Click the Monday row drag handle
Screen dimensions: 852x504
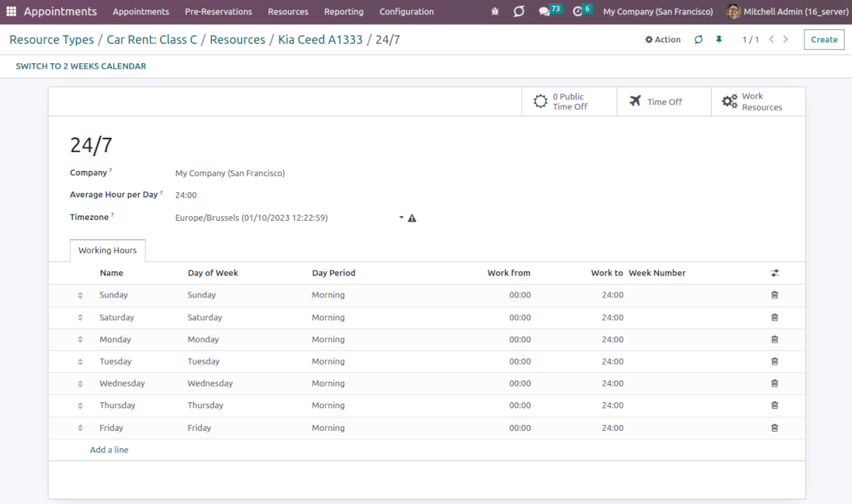(x=81, y=340)
